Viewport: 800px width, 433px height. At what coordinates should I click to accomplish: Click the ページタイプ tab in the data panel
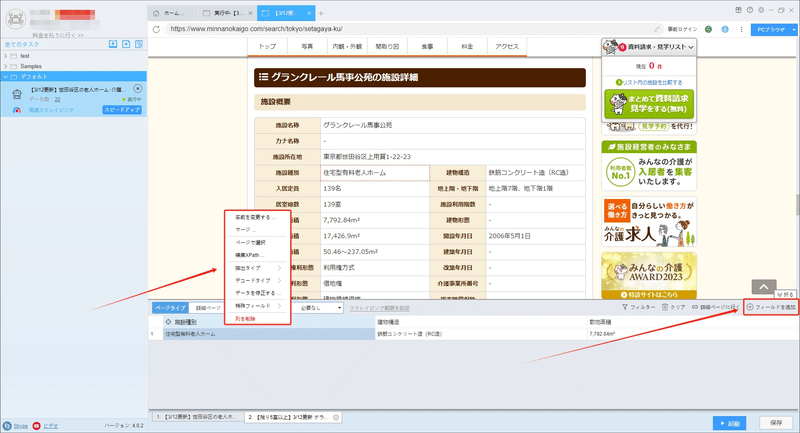pyautogui.click(x=170, y=308)
